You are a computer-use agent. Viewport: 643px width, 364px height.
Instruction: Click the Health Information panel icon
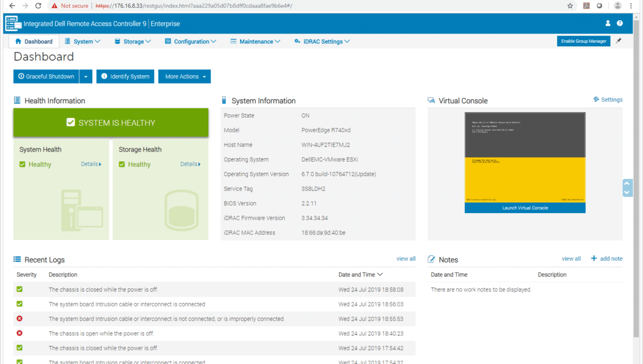point(17,100)
